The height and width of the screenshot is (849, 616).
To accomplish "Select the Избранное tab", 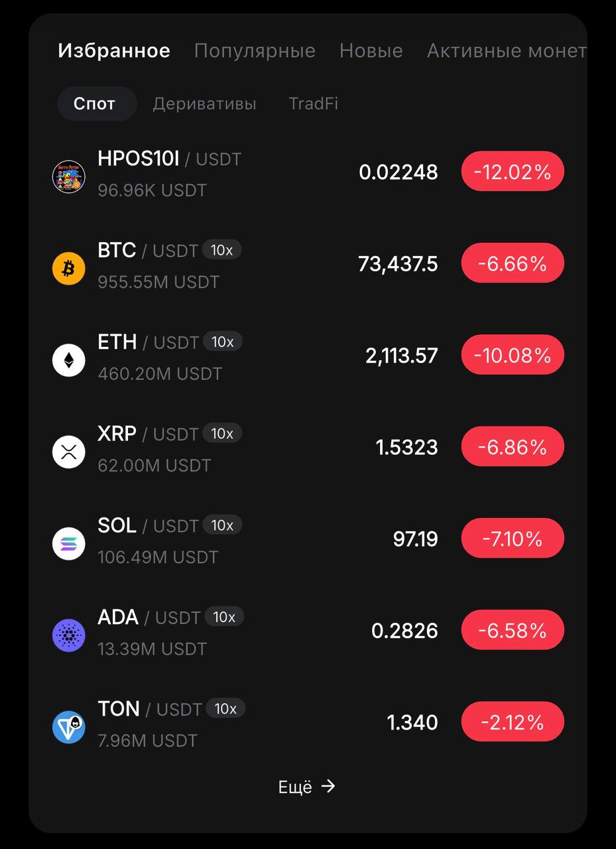I will pyautogui.click(x=114, y=50).
